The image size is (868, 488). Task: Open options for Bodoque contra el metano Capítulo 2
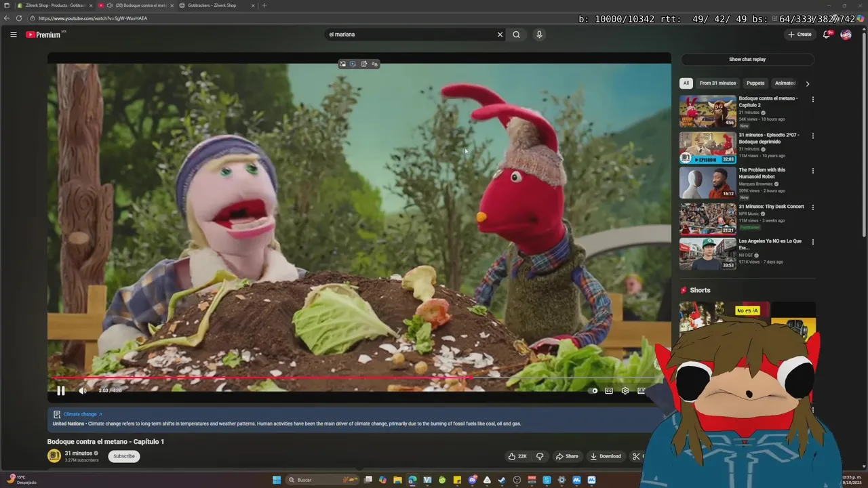[x=813, y=100]
